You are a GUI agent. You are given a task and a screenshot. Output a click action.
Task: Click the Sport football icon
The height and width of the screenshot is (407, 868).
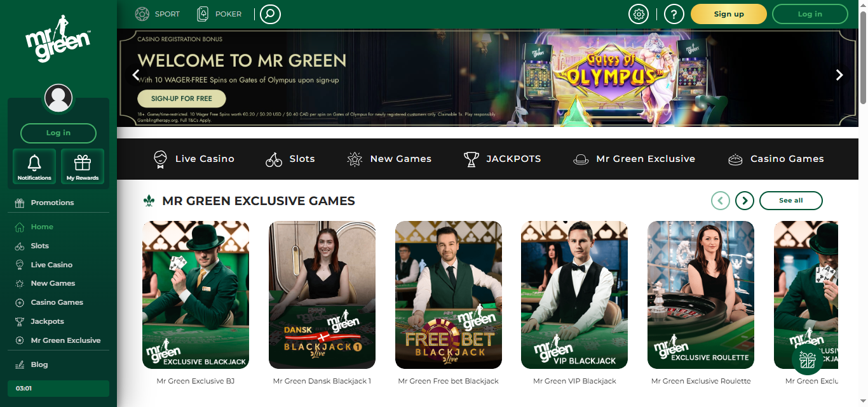[142, 13]
